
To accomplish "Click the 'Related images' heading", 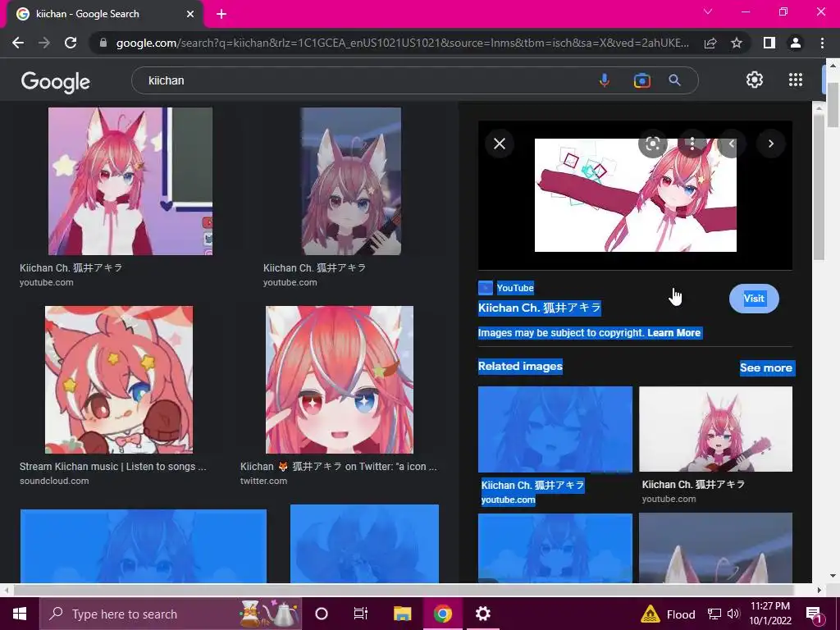I will click(x=520, y=366).
